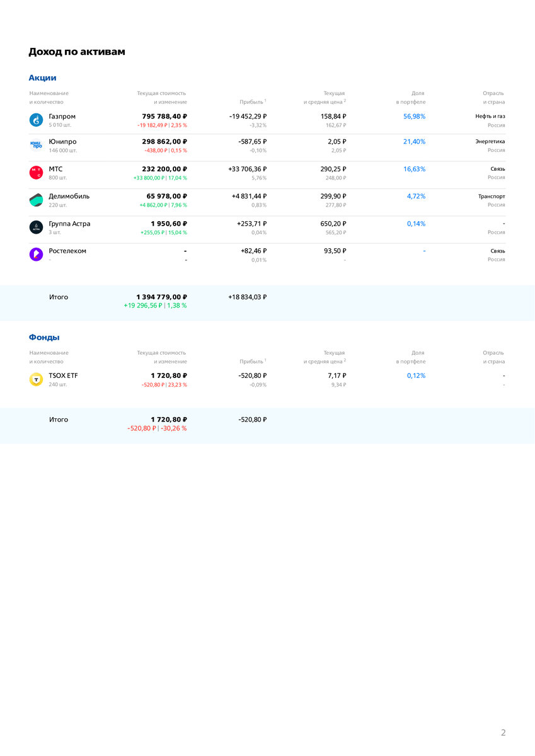Click TSOX ETF current price 7,17 ₽
Image resolution: width=535 pixels, height=756 pixels.
pyautogui.click(x=337, y=375)
